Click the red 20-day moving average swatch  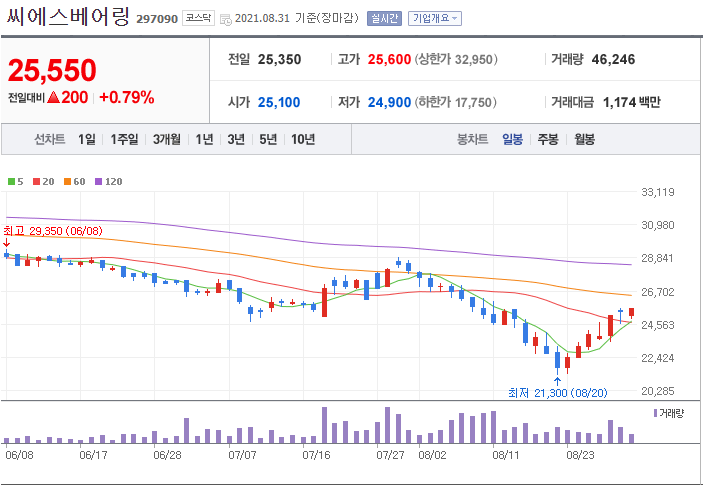[x=37, y=182]
